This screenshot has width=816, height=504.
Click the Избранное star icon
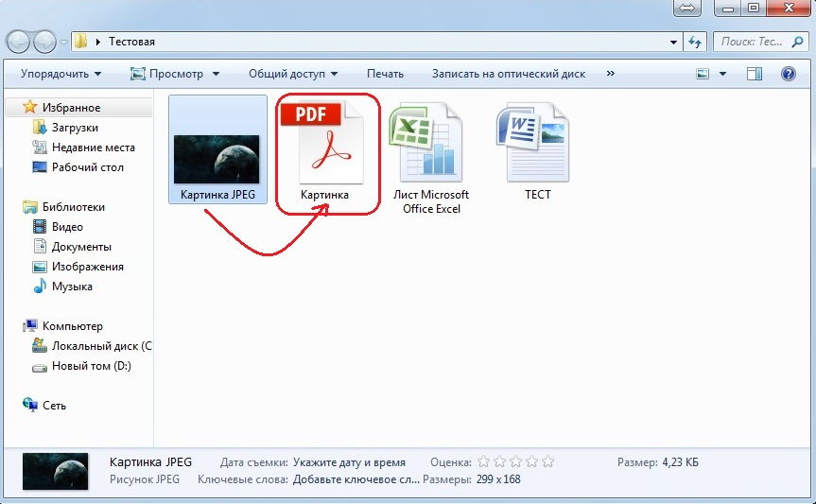(x=29, y=107)
